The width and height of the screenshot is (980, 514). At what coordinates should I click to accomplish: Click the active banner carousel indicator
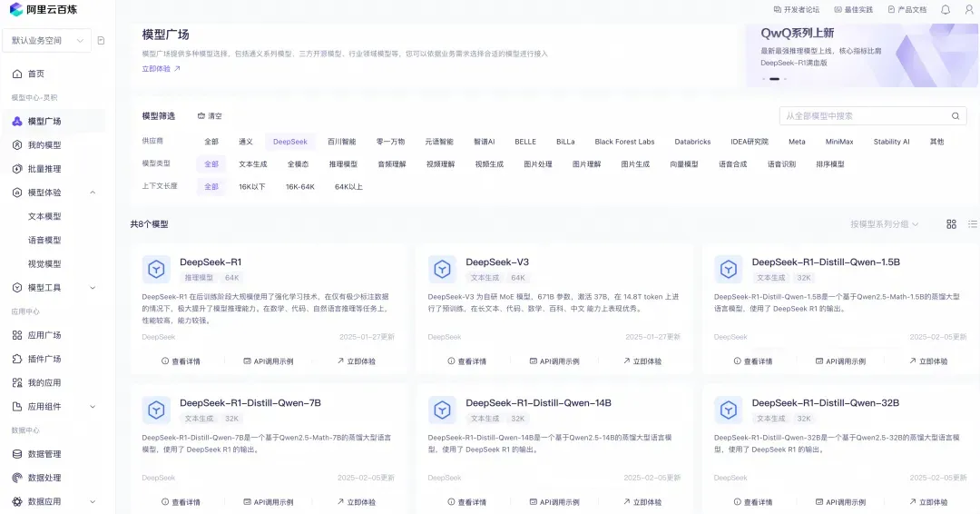774,79
